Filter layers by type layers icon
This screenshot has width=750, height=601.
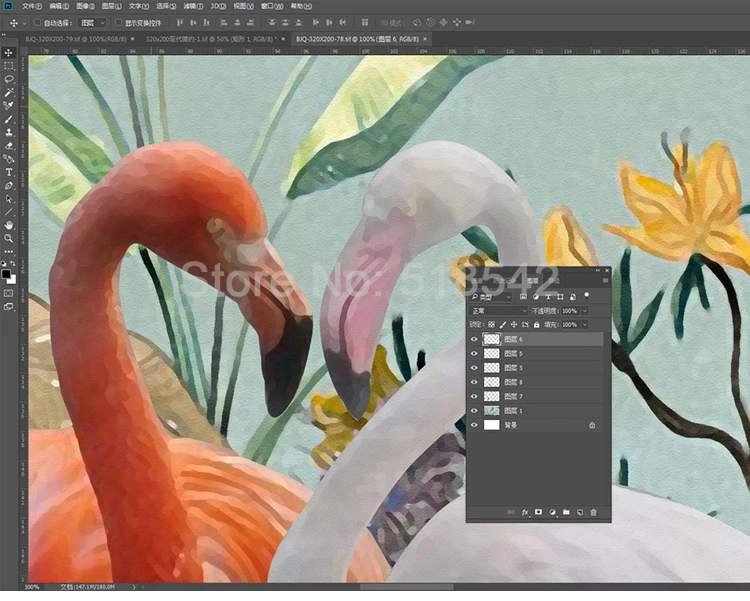point(548,297)
